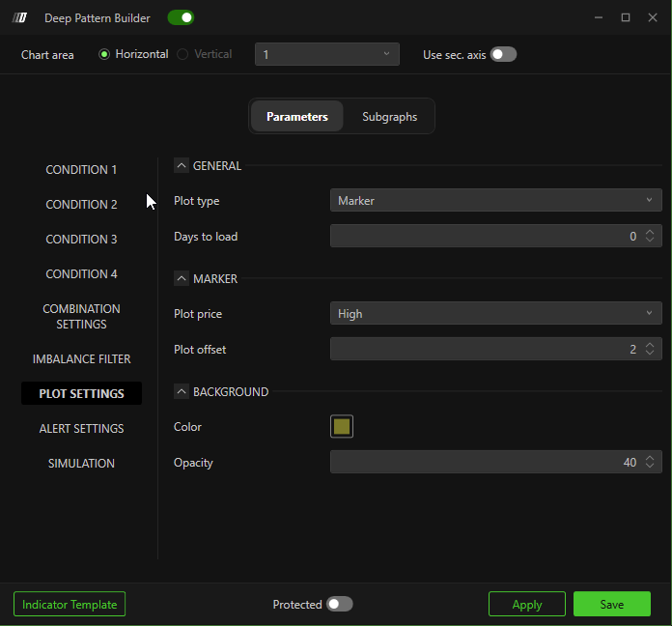This screenshot has width=672, height=626.
Task: Click the Indicator Template button
Action: click(70, 604)
